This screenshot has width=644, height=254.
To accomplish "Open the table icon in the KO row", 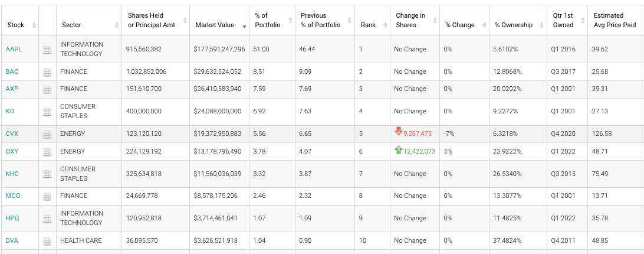I will (47, 112).
